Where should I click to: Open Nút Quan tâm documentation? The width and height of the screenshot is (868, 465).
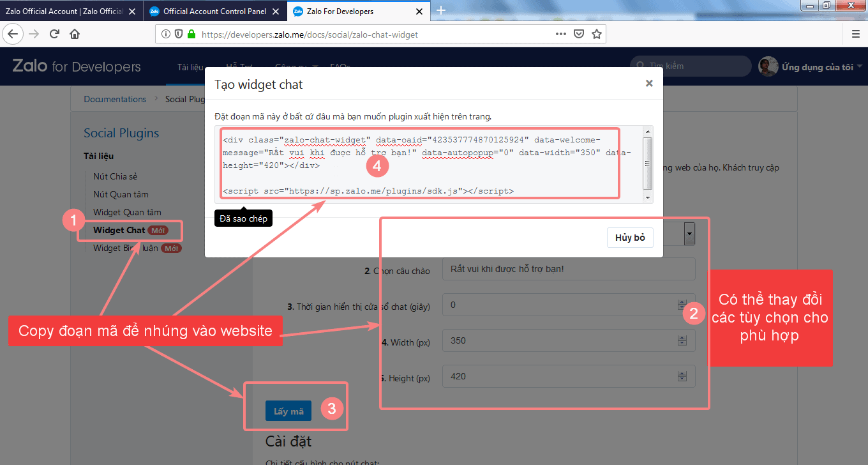(121, 194)
